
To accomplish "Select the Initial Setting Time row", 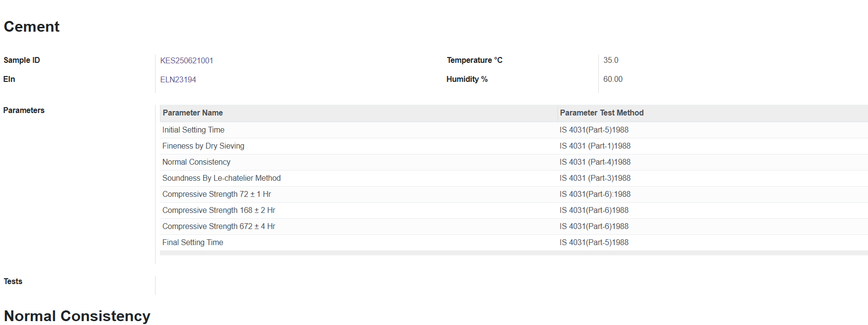I will pos(514,130).
